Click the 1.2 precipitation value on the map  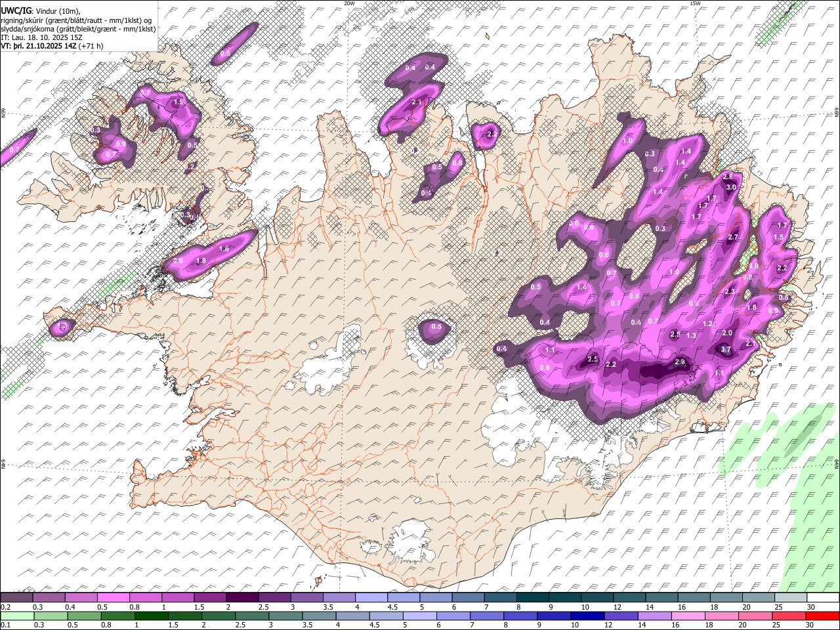[707, 324]
